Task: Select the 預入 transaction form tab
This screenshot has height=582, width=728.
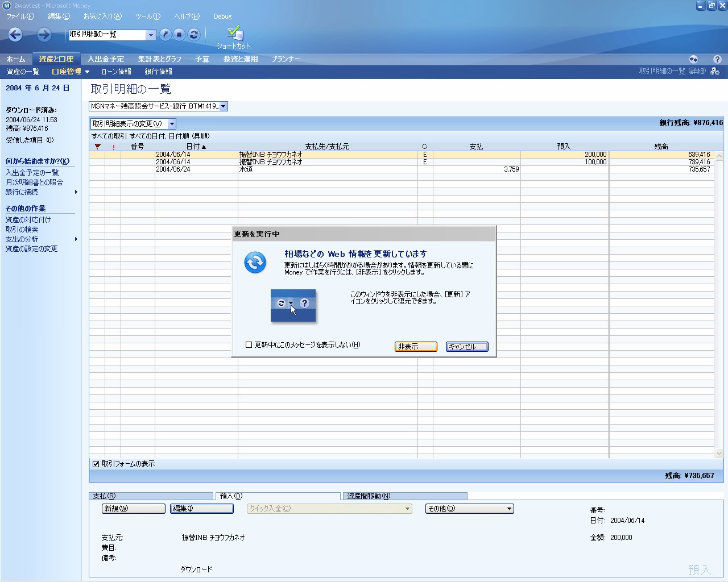Action: [278, 496]
